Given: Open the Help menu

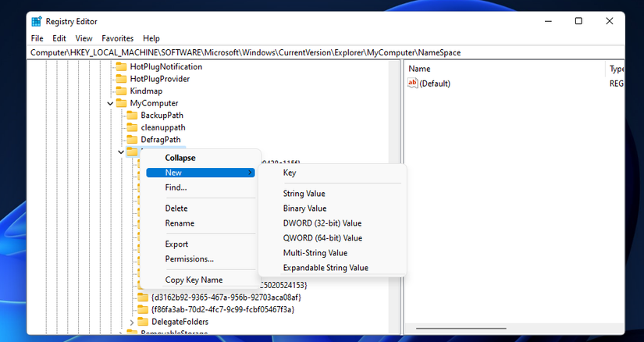Looking at the screenshot, I should 151,38.
